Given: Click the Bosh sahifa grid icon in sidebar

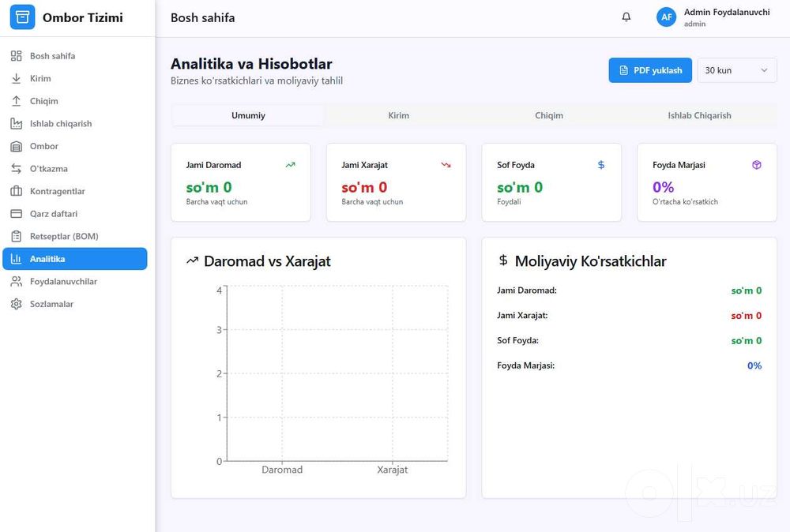Looking at the screenshot, I should click(16, 56).
